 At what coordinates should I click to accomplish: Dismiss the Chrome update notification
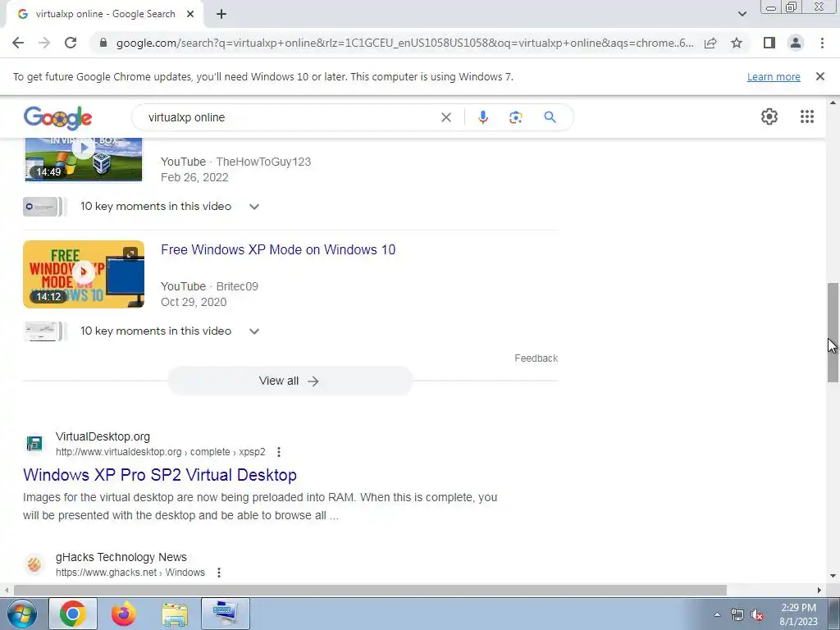[819, 76]
